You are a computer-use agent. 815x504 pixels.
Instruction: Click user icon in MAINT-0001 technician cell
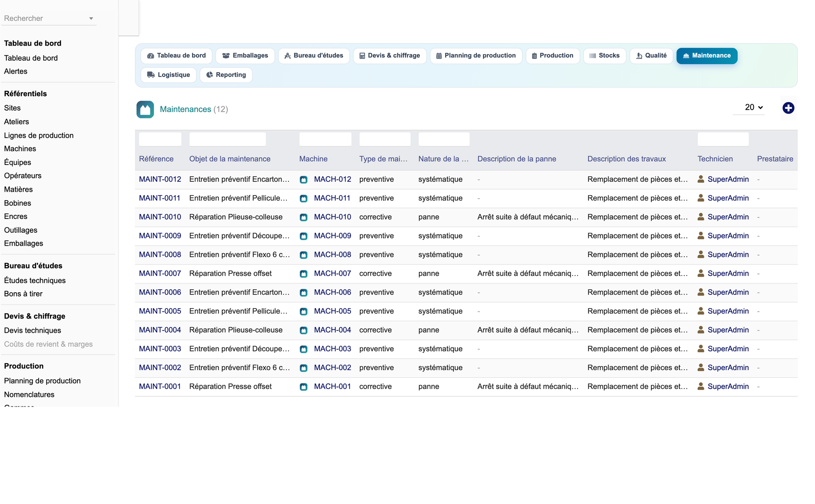[x=701, y=386]
